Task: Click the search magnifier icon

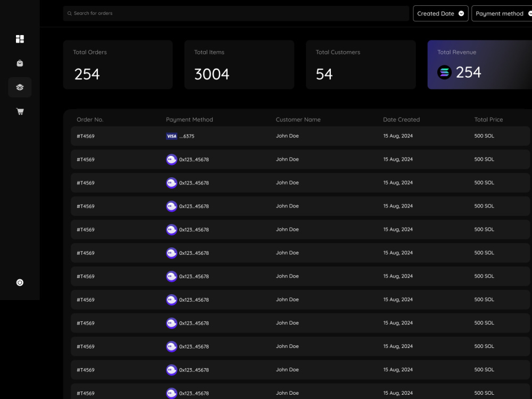Action: (70, 13)
